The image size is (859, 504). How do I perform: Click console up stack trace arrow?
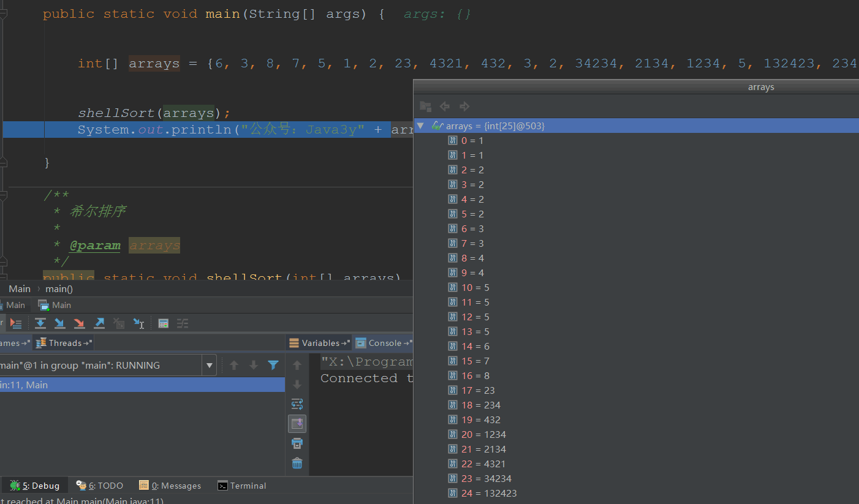pos(297,365)
